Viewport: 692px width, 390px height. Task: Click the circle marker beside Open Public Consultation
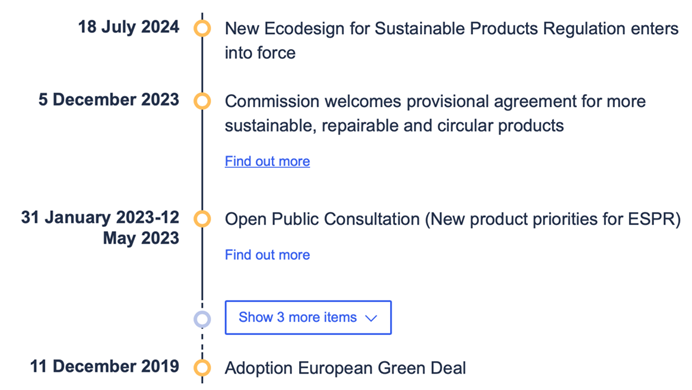202,219
